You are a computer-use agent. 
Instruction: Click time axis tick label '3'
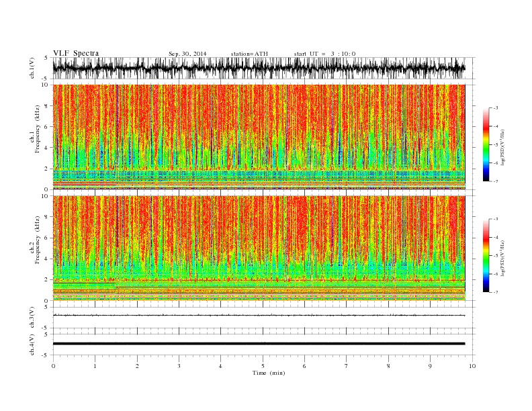point(179,366)
